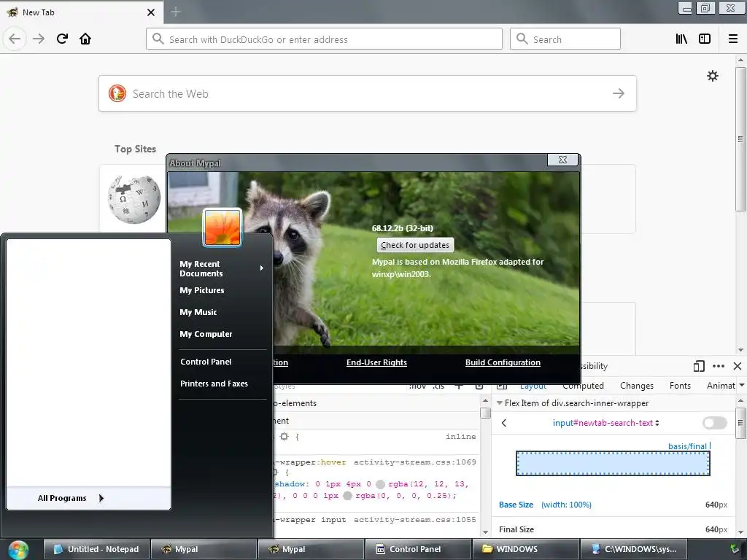Click the user picture in Start menu
Viewport: 747px width, 560px height.
coord(222,227)
